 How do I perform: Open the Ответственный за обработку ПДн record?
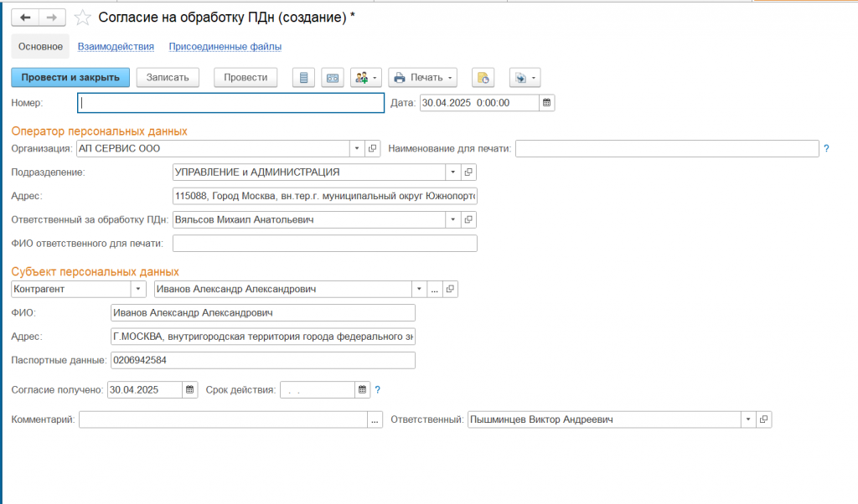pyautogui.click(x=468, y=219)
